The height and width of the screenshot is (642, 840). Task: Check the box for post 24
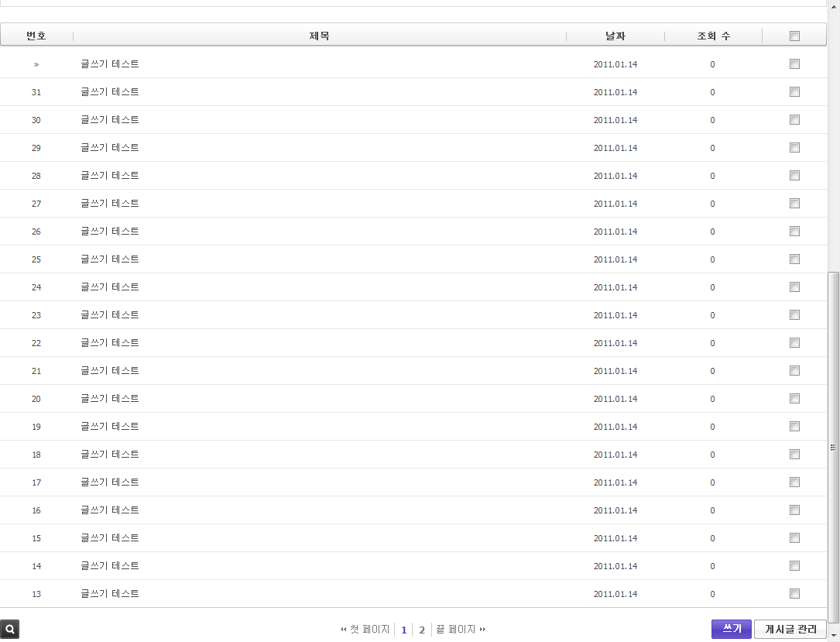794,287
